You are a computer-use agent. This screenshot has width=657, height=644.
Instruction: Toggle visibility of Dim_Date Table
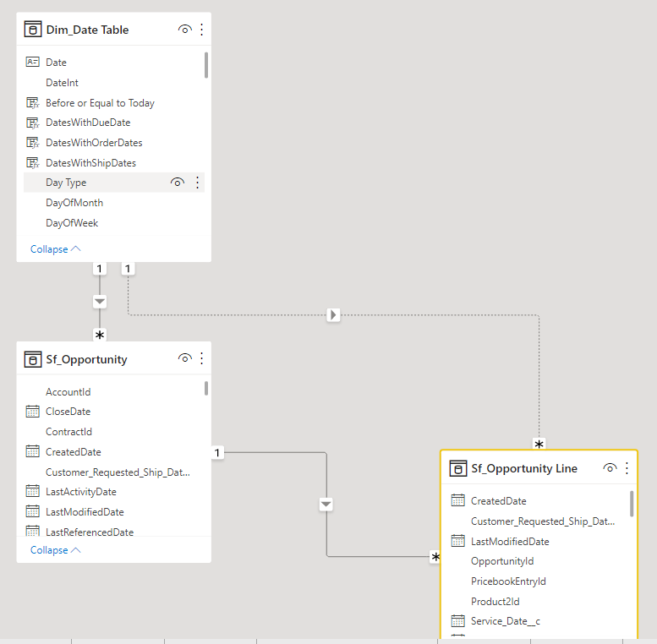(185, 30)
